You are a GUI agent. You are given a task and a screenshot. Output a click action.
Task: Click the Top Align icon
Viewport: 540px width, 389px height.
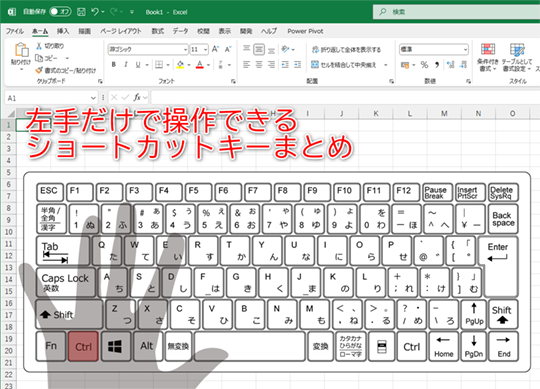247,49
